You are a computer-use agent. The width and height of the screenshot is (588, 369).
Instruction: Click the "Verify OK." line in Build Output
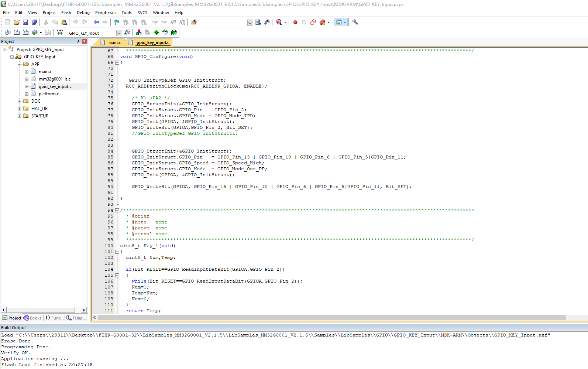pos(16,353)
